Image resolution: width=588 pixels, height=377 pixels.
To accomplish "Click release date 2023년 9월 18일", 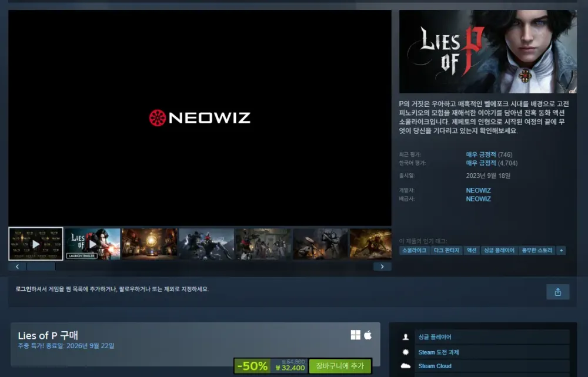I will coord(488,176).
